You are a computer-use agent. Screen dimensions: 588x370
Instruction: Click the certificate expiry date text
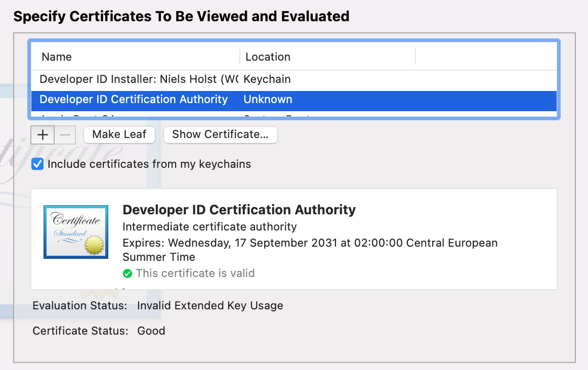pos(310,243)
